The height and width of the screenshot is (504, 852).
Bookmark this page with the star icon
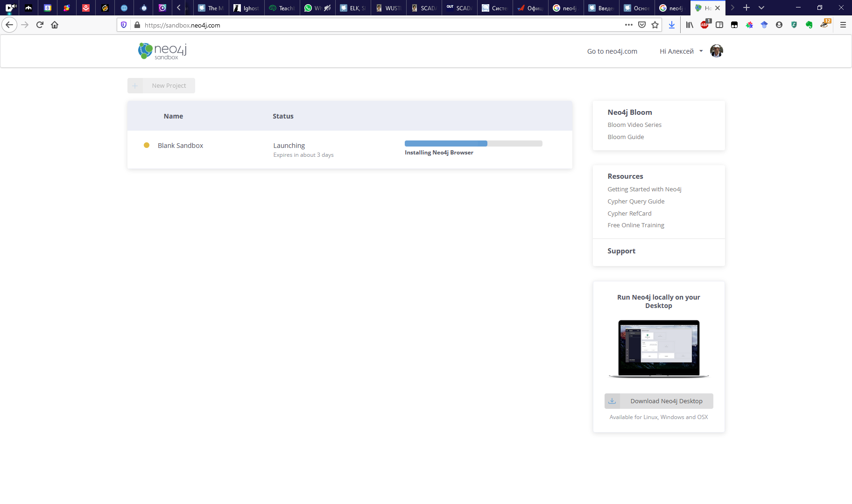pos(655,25)
